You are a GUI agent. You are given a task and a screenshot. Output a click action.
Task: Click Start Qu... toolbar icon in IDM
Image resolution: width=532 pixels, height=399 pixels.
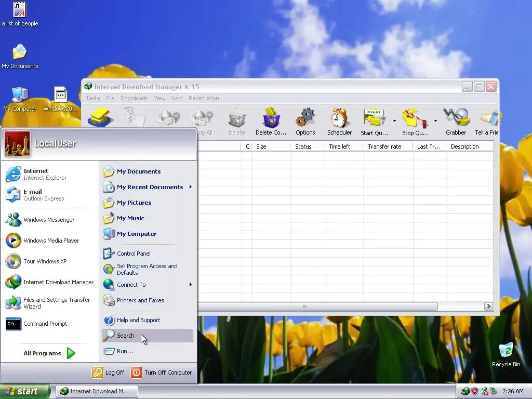coord(374,122)
